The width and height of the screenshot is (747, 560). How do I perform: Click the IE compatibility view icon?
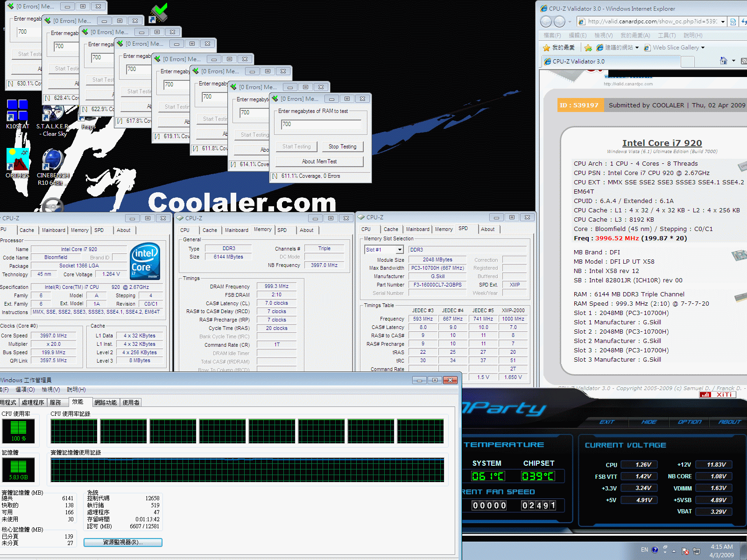(733, 21)
